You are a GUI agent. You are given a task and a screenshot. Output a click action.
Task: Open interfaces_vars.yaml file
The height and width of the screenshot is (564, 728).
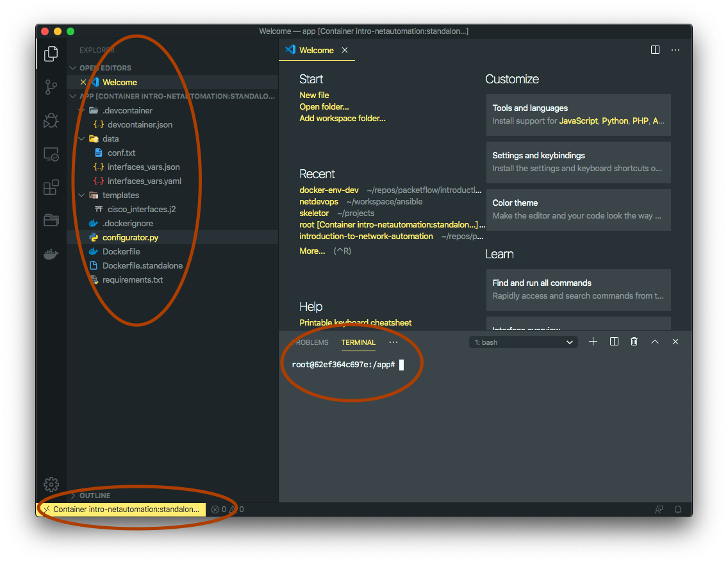pos(144,181)
